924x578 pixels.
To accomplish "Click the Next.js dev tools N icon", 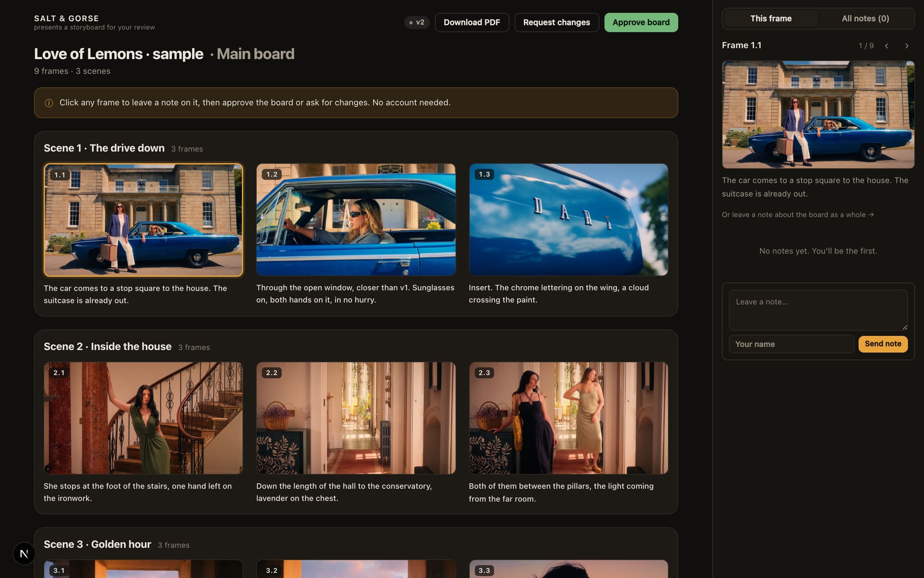I will tap(24, 553).
